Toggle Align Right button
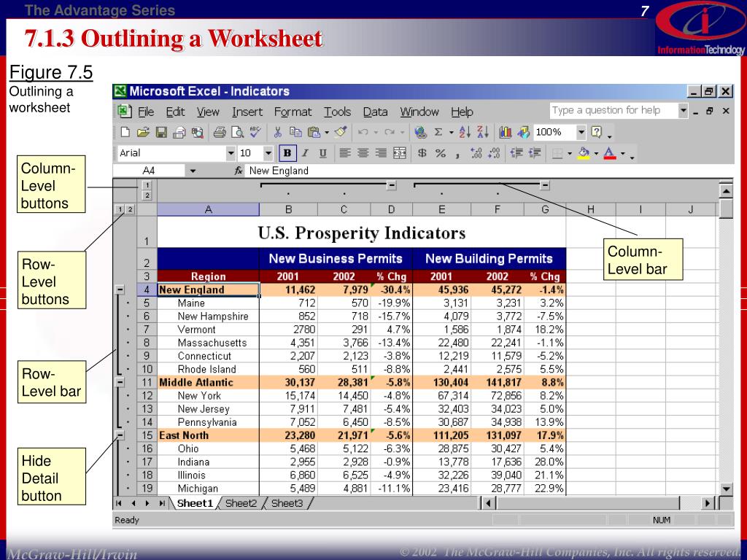The height and width of the screenshot is (560, 747). [381, 153]
